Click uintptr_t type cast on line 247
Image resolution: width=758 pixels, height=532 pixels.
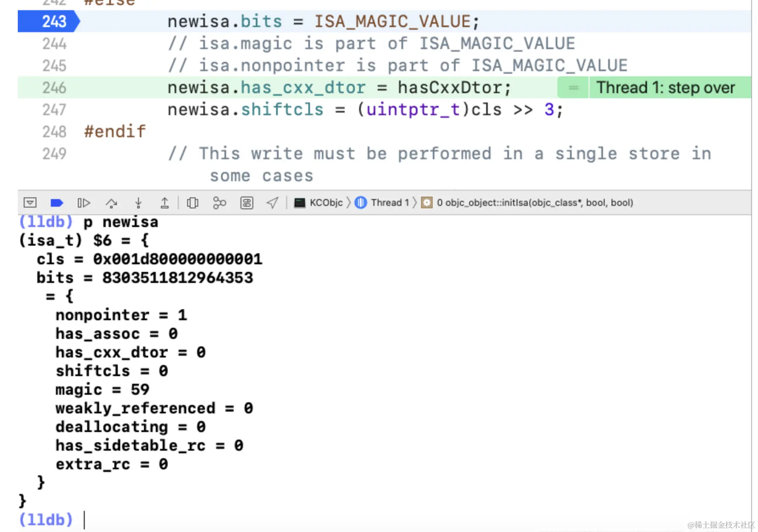click(413, 110)
